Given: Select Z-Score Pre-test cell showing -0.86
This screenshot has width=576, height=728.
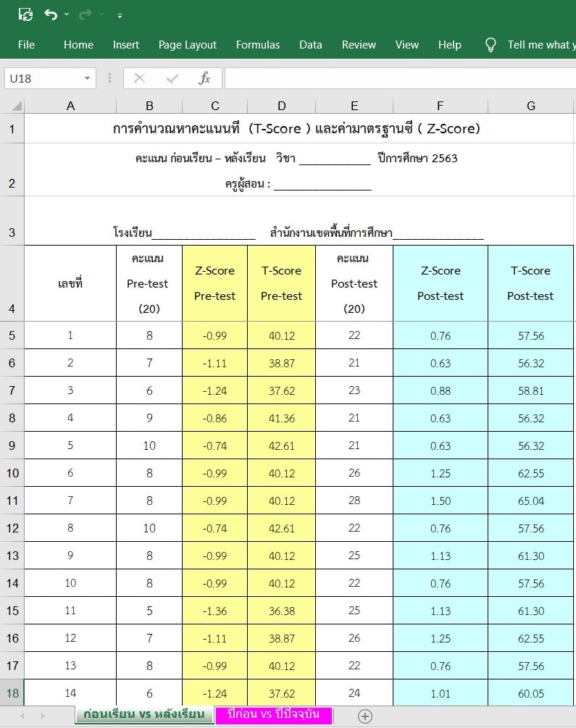Looking at the screenshot, I should [x=214, y=418].
